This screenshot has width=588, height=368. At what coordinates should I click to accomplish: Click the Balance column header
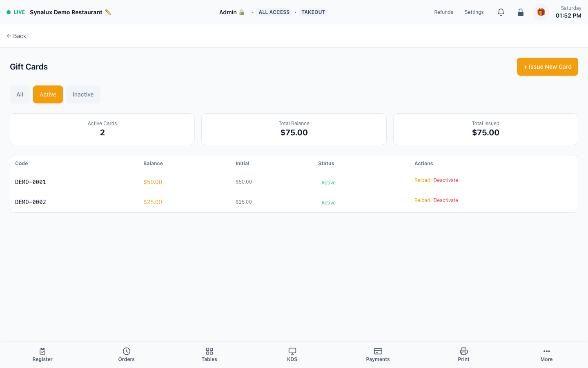(153, 164)
